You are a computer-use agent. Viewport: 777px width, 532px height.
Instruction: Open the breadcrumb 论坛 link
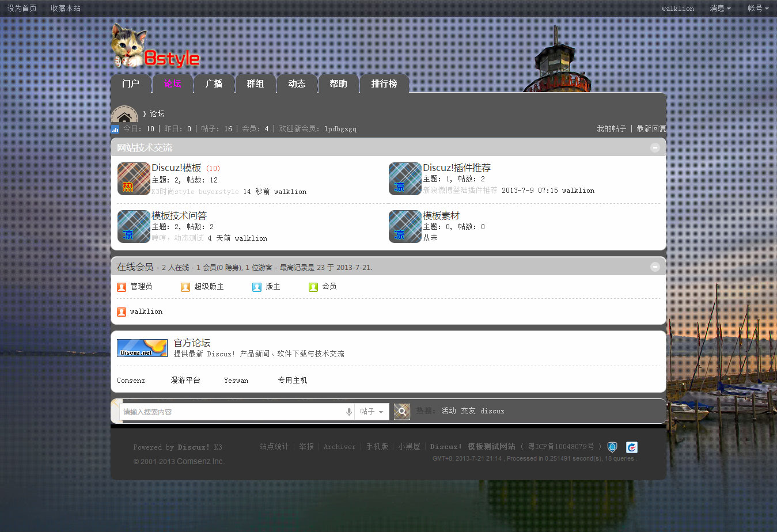(157, 114)
